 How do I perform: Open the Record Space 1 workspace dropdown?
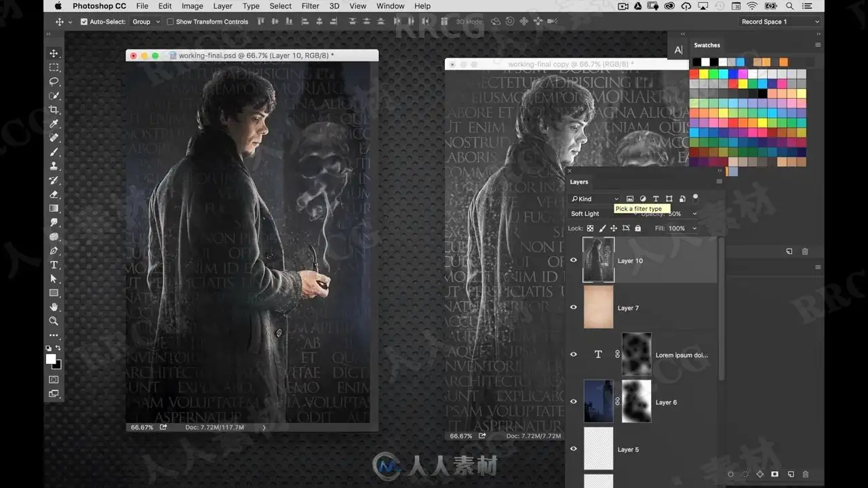[x=780, y=22]
